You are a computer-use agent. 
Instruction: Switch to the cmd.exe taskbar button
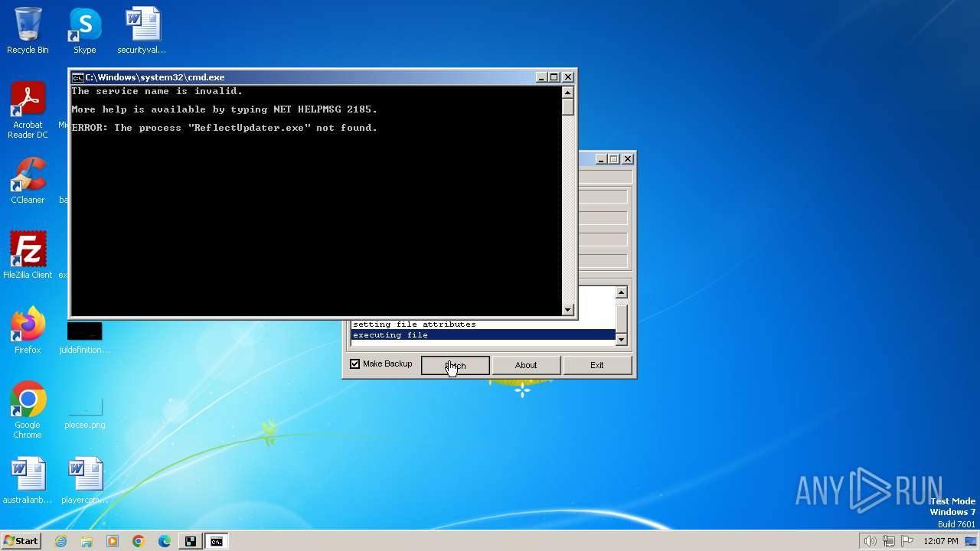217,541
